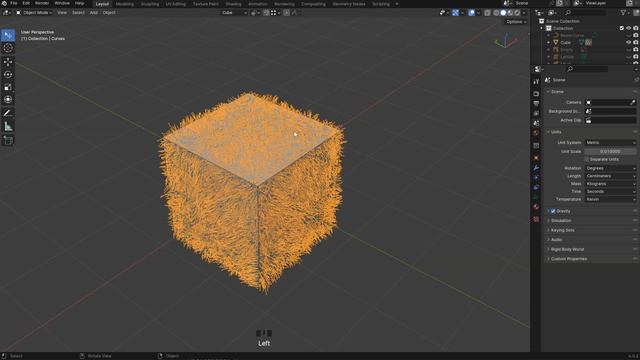640x360 pixels.
Task: Open the Time Seconds dropdown
Action: pyautogui.click(x=610, y=191)
